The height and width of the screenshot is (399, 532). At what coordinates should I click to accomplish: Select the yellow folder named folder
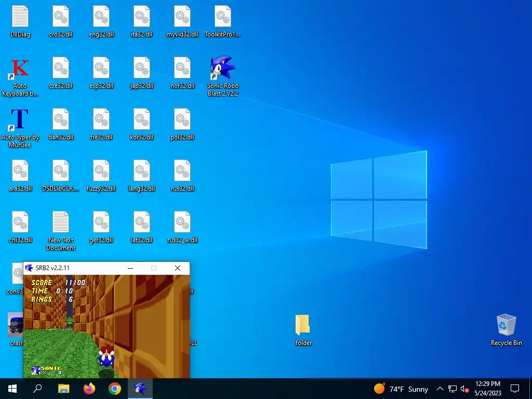[x=303, y=325]
